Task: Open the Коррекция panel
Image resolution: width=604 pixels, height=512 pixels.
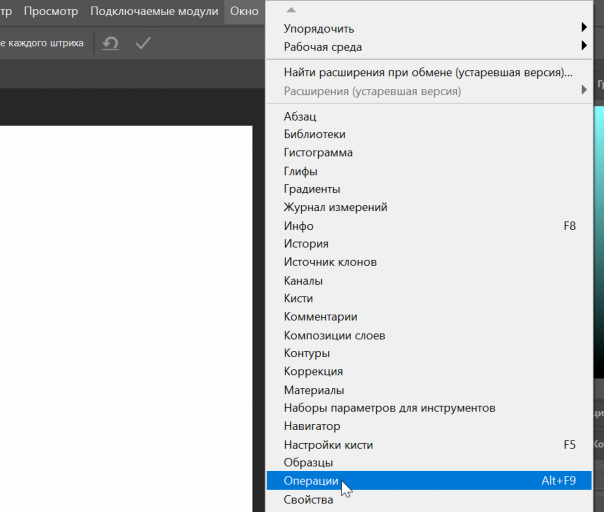Action: pyautogui.click(x=429, y=371)
